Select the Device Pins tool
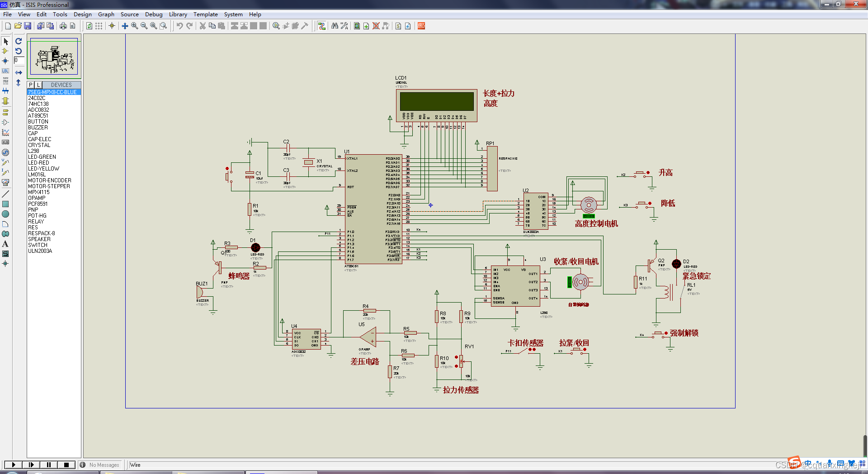The height and width of the screenshot is (474, 868). tap(5, 122)
